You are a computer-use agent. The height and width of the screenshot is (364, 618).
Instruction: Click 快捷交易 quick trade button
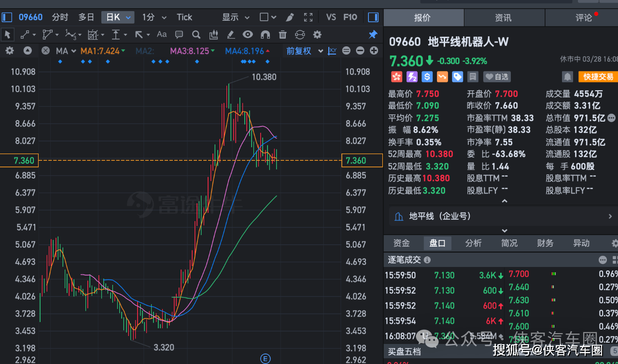click(x=598, y=77)
